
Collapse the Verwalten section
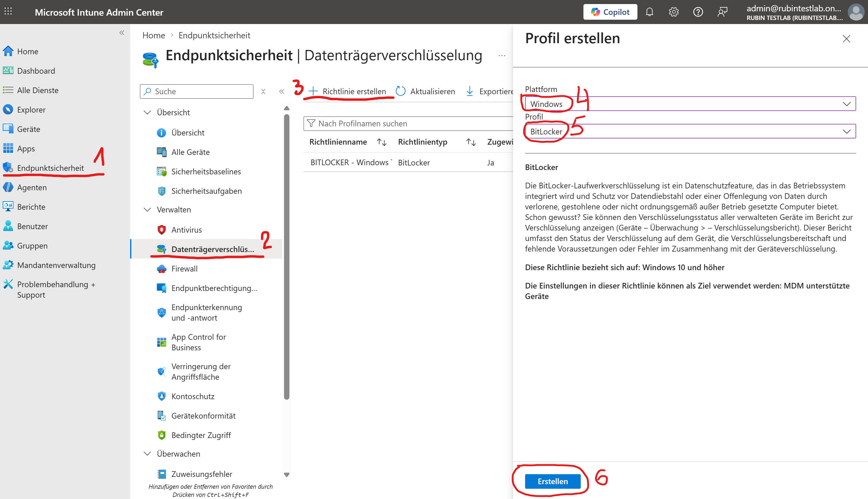(147, 210)
